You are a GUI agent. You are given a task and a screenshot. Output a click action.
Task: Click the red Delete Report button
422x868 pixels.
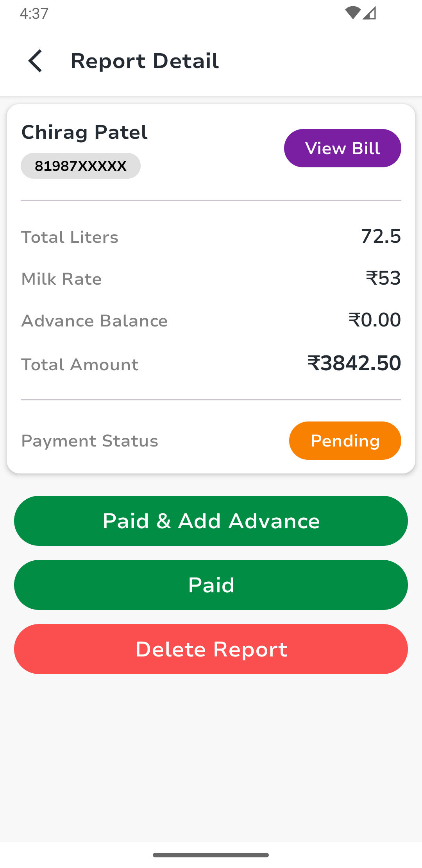coord(211,649)
